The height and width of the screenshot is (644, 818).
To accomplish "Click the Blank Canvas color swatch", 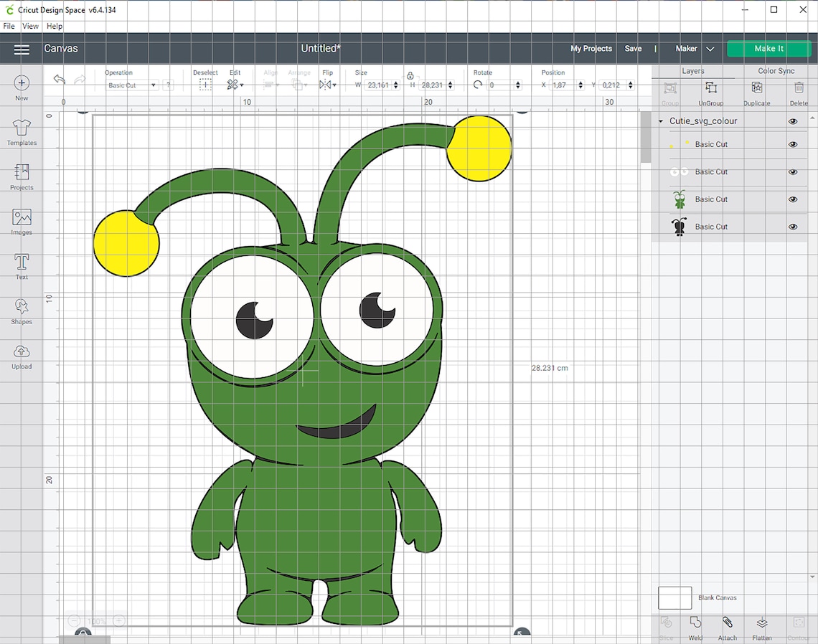I will [x=674, y=597].
